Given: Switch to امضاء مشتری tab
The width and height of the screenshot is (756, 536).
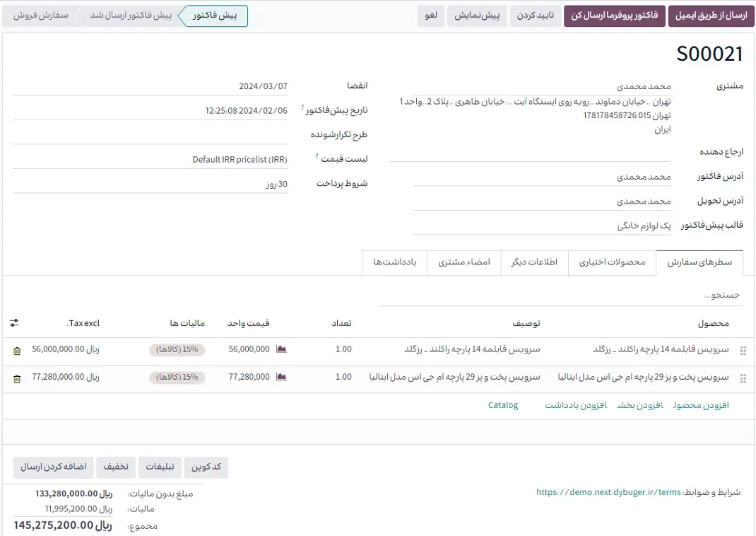Looking at the screenshot, I should click(x=463, y=262).
